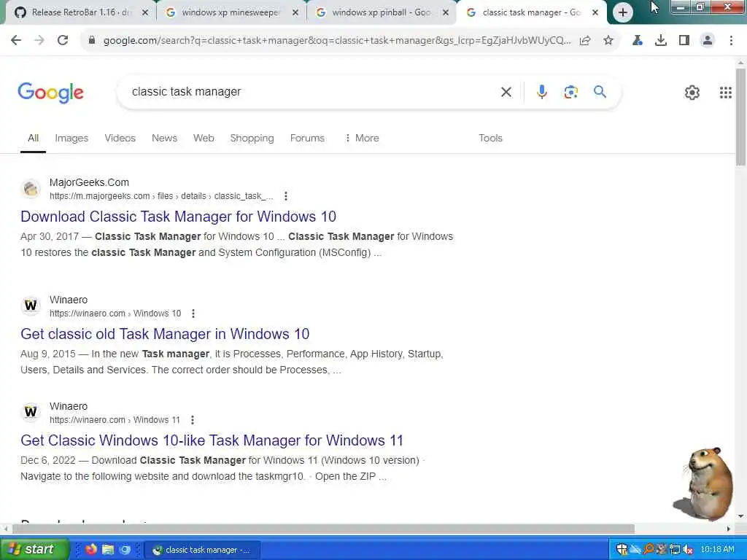Image resolution: width=747 pixels, height=560 pixels.
Task: Bookmark this page with the star
Action: click(x=608, y=41)
